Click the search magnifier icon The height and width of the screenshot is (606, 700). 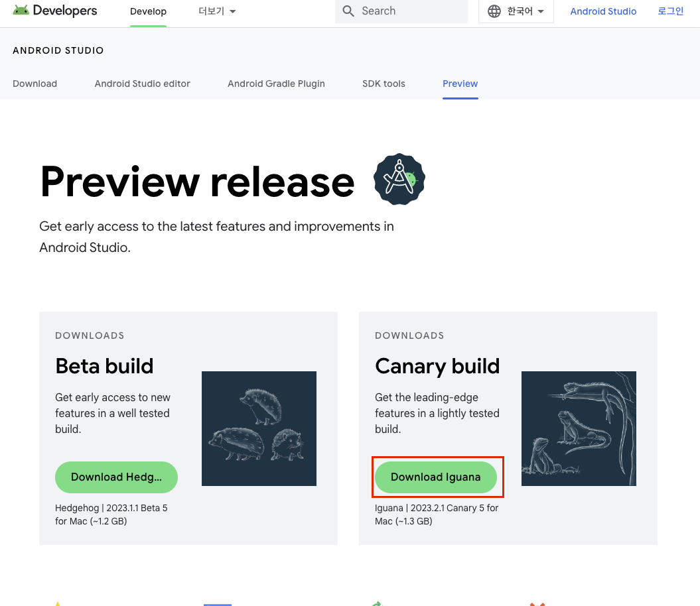348,11
